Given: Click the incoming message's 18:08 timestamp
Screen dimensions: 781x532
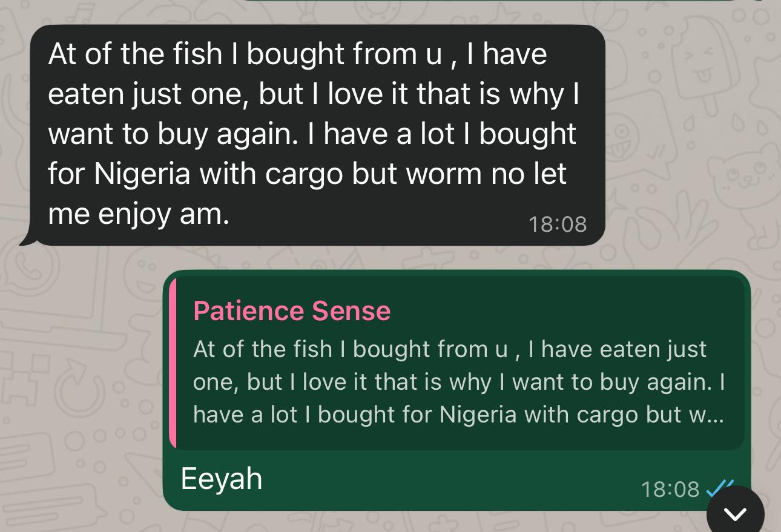Looking at the screenshot, I should pyautogui.click(x=557, y=224).
